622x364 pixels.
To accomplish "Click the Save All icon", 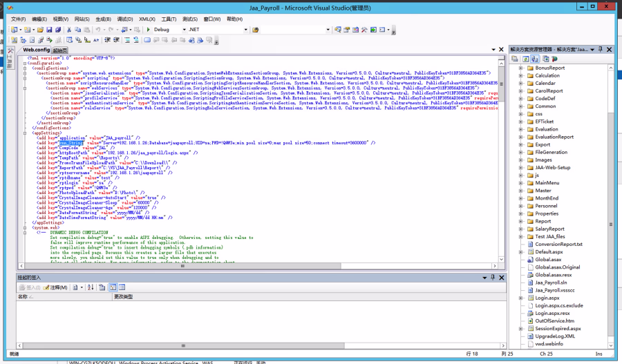I will (x=57, y=30).
